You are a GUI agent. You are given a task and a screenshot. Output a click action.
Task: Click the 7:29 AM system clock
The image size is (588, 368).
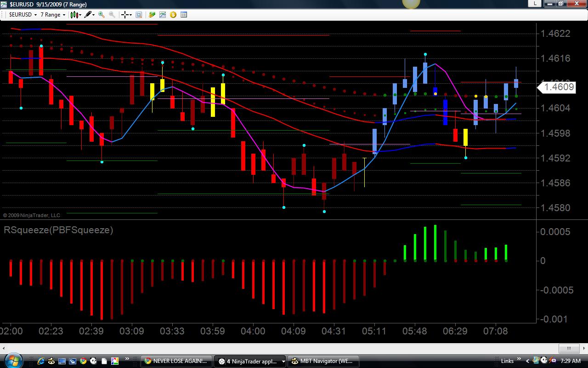tap(571, 361)
